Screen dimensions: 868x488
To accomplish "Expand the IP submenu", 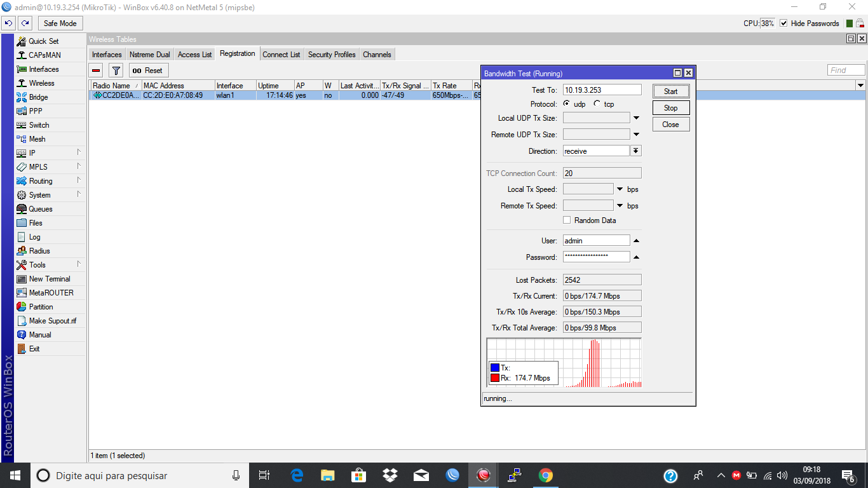I will [x=79, y=152].
